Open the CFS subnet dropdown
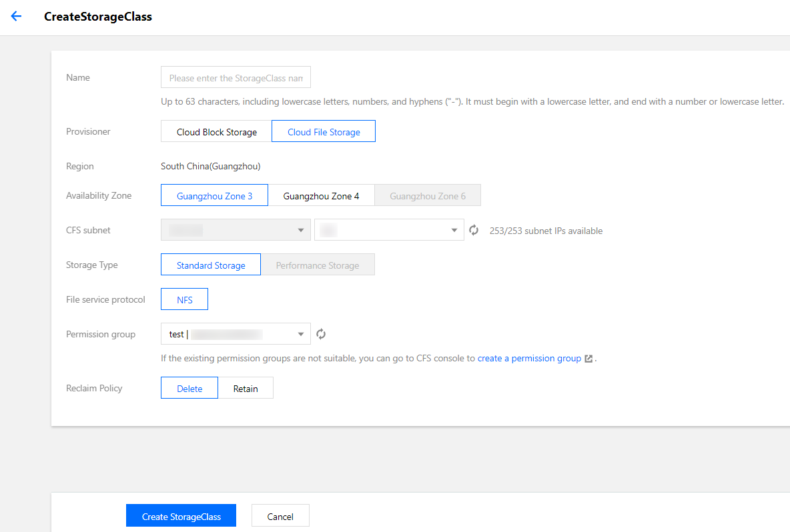This screenshot has height=532, width=790. 389,231
